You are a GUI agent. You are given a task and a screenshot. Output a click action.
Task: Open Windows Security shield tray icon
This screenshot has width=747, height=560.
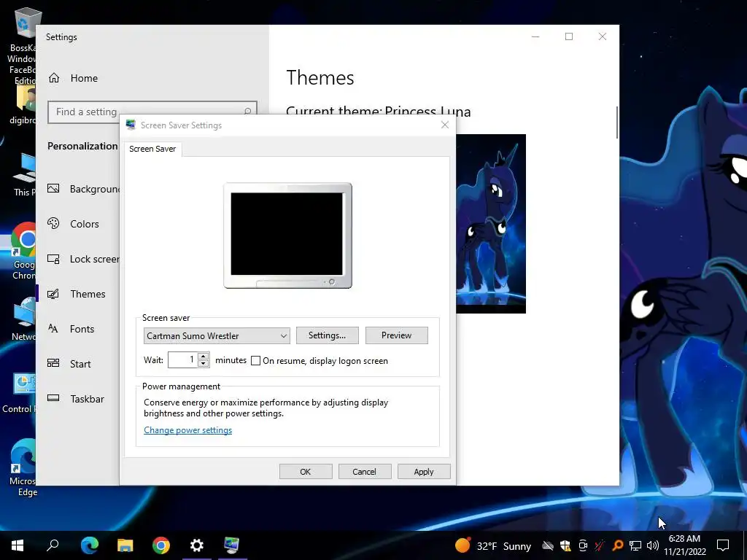point(565,545)
